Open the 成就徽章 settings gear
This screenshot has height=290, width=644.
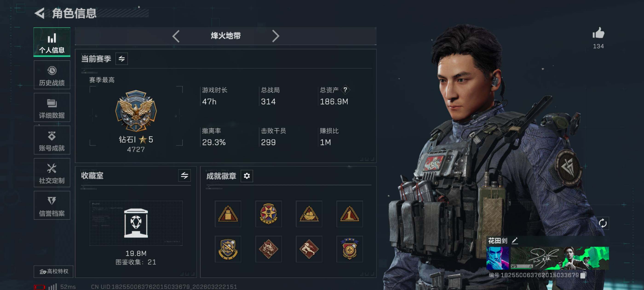(x=247, y=176)
